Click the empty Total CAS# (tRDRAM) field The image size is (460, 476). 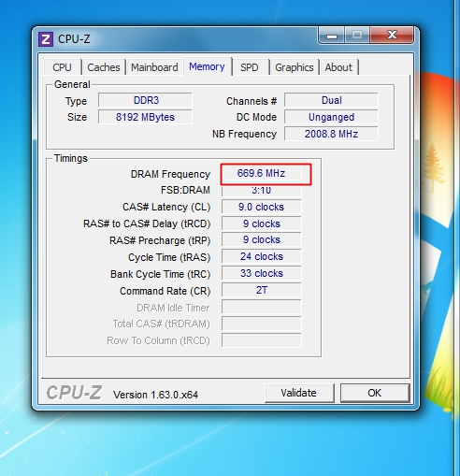point(262,324)
